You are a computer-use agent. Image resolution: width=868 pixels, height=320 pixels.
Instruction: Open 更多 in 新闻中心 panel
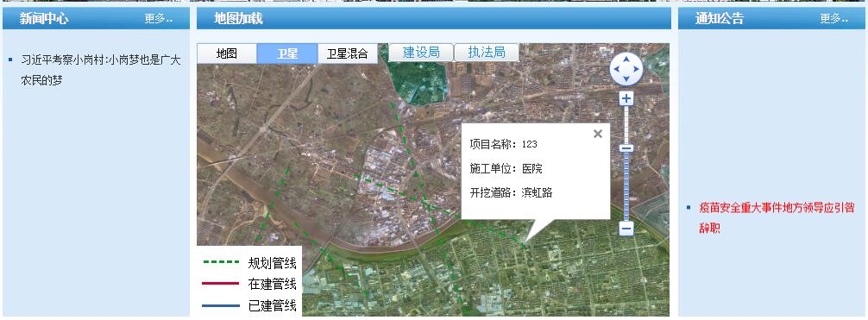tap(159, 19)
